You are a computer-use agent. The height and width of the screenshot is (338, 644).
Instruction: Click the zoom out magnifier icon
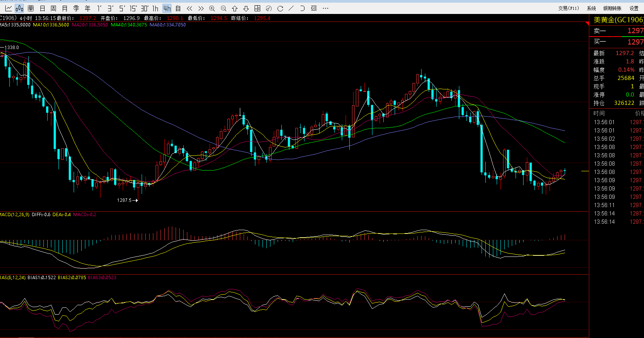[223, 8]
